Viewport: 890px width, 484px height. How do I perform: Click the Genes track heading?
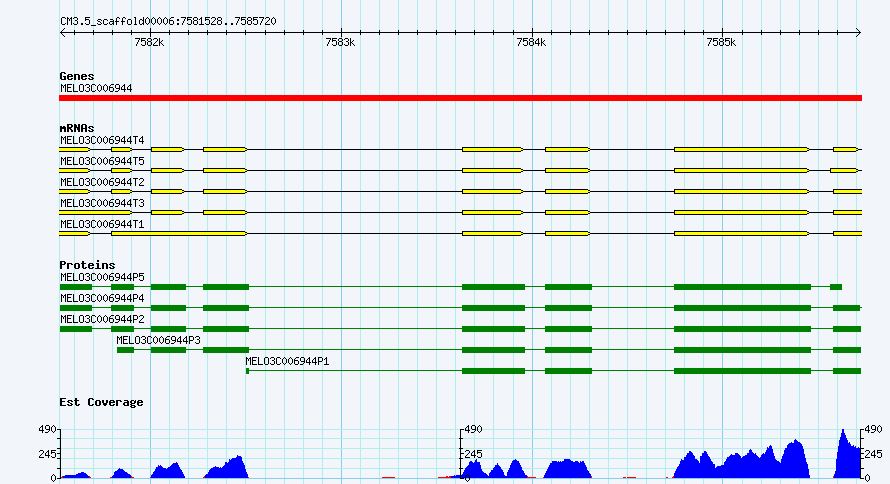click(x=77, y=76)
